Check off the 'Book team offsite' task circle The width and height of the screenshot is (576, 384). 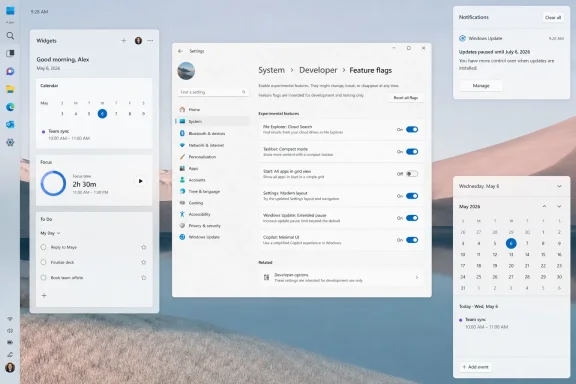point(43,278)
